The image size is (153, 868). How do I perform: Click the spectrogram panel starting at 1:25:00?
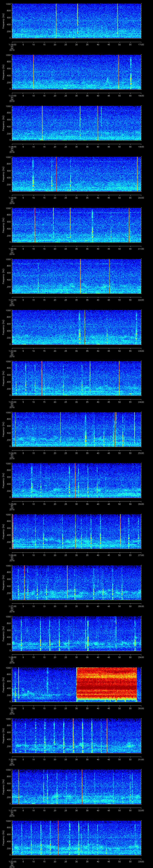coord(77,480)
